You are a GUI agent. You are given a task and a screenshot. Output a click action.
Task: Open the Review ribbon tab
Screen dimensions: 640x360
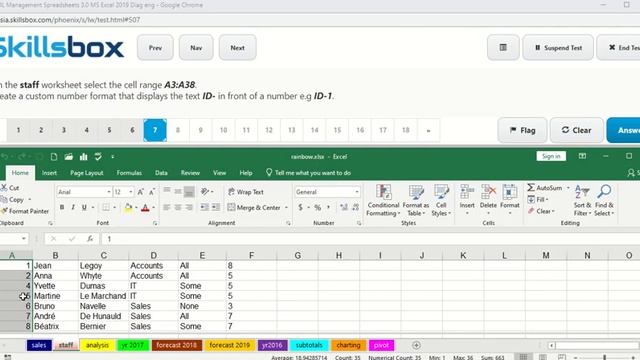[190, 173]
